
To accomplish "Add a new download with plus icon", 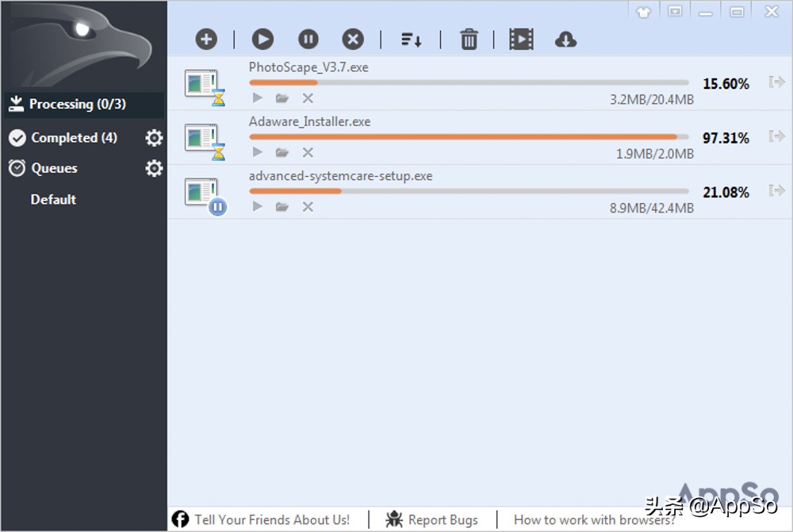I will [206, 39].
